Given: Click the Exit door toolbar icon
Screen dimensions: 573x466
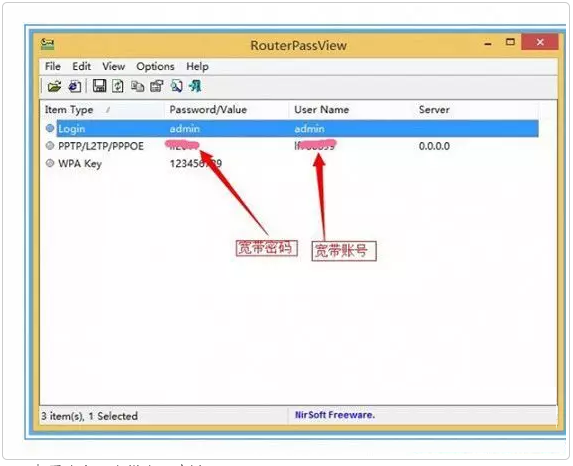Looking at the screenshot, I should 195,86.
